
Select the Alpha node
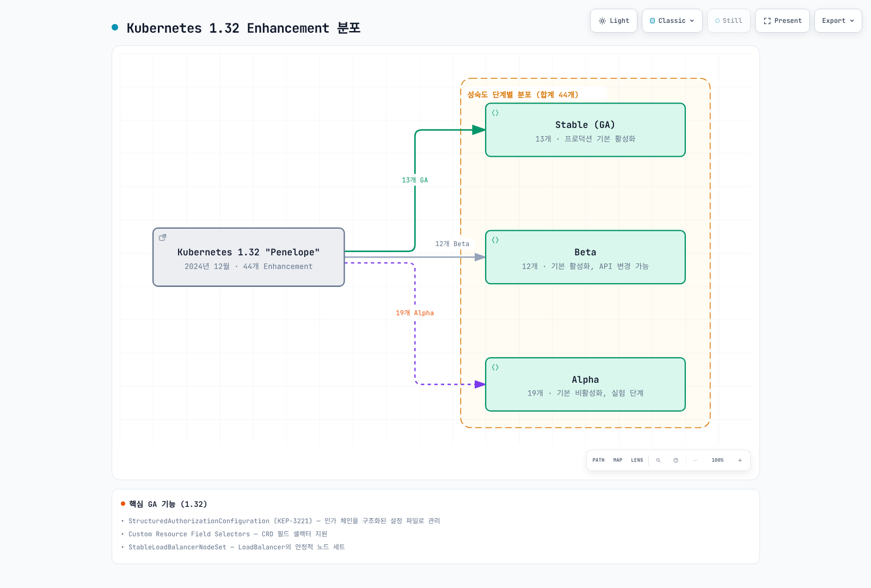point(585,384)
